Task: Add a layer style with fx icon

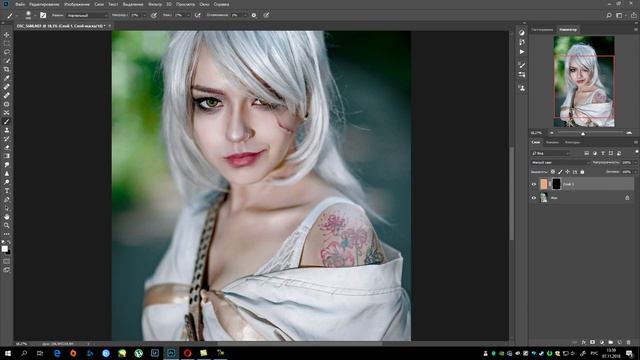Action: point(584,342)
